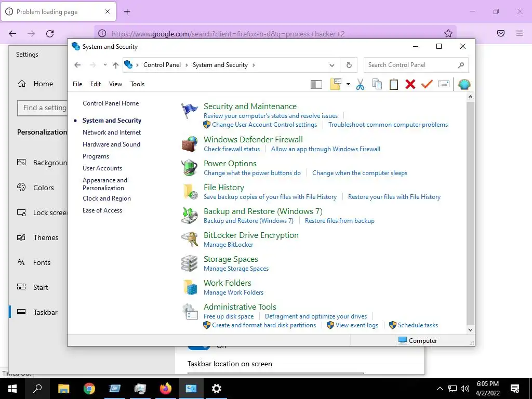The image size is (532, 399).
Task: Open the Action Center notifications icon
Action: click(515, 389)
